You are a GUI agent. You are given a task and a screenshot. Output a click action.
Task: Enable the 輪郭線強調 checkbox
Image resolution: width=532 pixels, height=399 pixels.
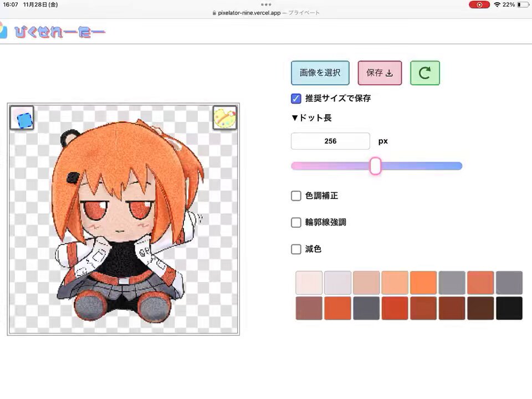click(x=296, y=222)
